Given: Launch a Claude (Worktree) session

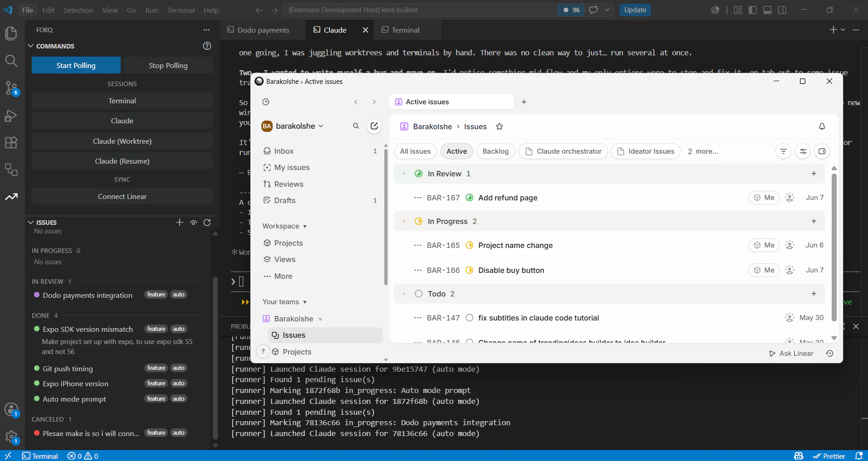Looking at the screenshot, I should pos(122,141).
